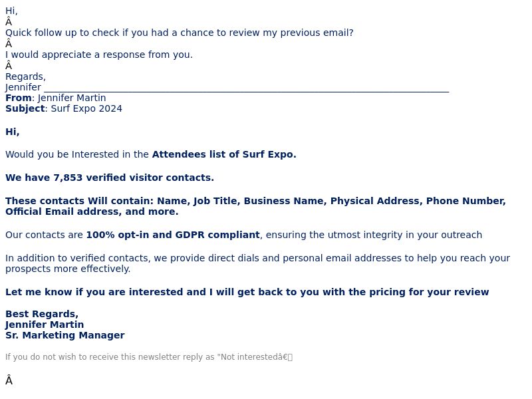This screenshot has height=399, width=532.
Task: Click 'These contacts Will contain' paragraph
Action: (255, 206)
